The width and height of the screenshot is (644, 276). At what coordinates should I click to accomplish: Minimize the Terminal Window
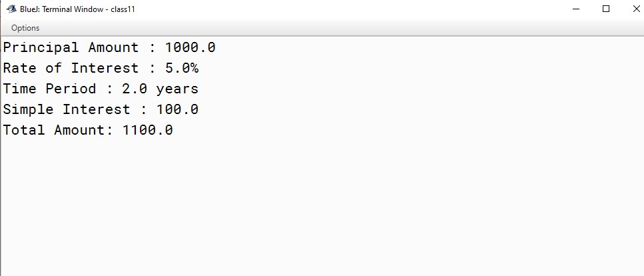576,9
